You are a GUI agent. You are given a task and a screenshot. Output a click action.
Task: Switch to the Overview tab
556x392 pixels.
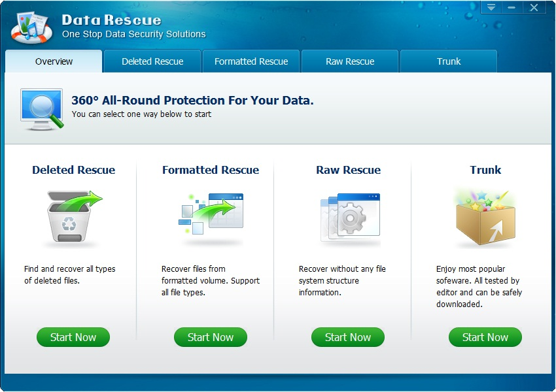54,61
